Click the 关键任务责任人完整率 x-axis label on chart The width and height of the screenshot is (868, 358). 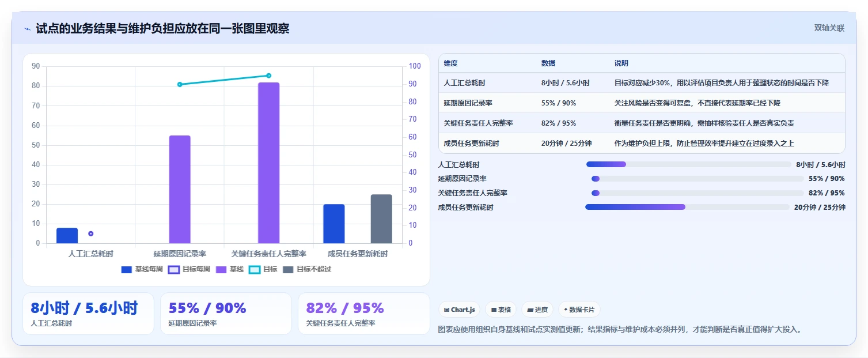pos(268,254)
